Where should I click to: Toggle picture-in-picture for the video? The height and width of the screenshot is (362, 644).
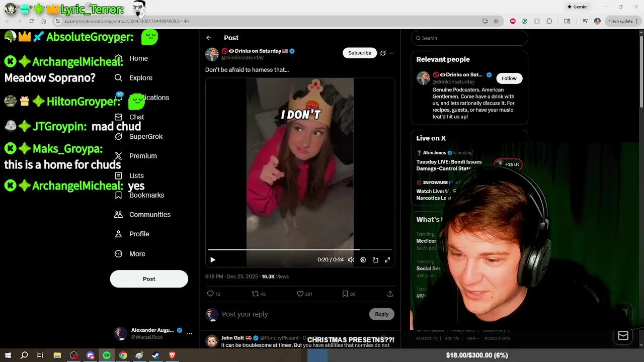tap(375, 260)
